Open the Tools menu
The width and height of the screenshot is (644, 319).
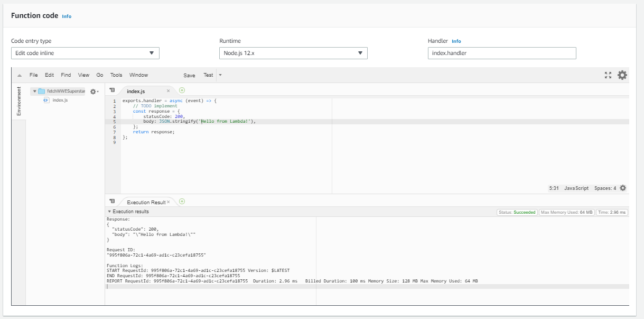click(x=116, y=75)
